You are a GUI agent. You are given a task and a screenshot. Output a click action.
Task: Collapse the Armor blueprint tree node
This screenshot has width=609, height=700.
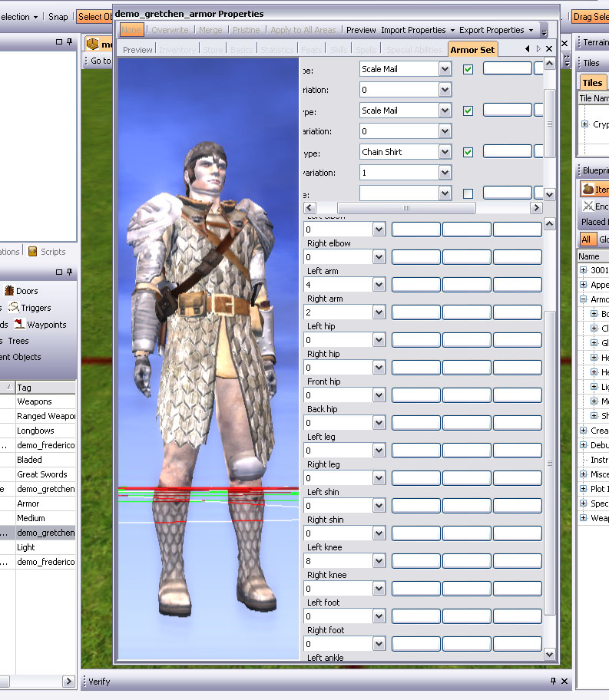(x=583, y=299)
